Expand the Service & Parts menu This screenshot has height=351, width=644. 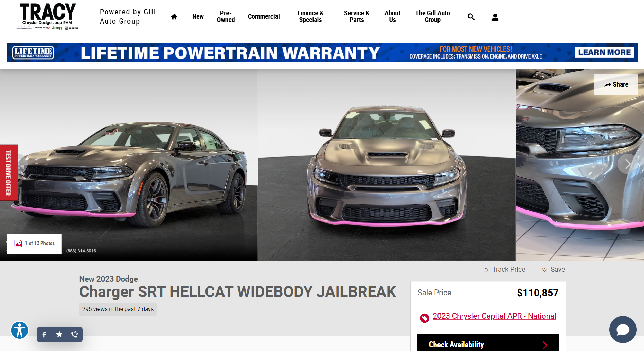pyautogui.click(x=357, y=16)
